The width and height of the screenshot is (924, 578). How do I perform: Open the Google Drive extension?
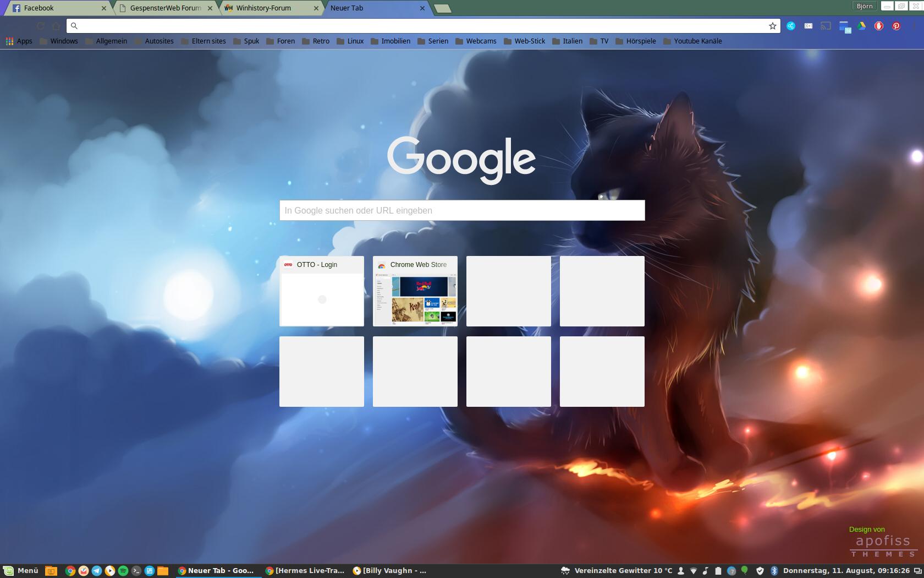click(861, 26)
